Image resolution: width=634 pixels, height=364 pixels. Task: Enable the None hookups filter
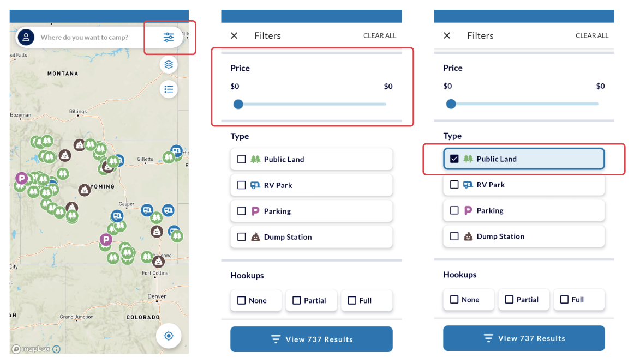[x=241, y=300]
